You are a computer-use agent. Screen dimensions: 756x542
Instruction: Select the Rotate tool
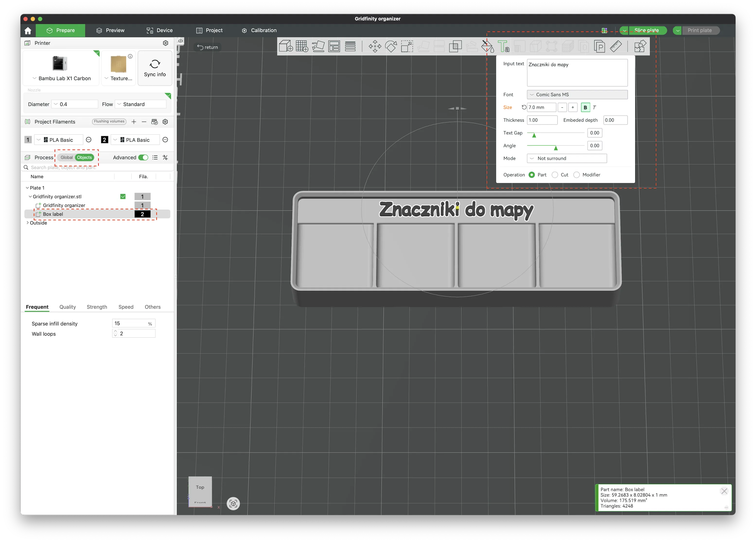pyautogui.click(x=391, y=46)
